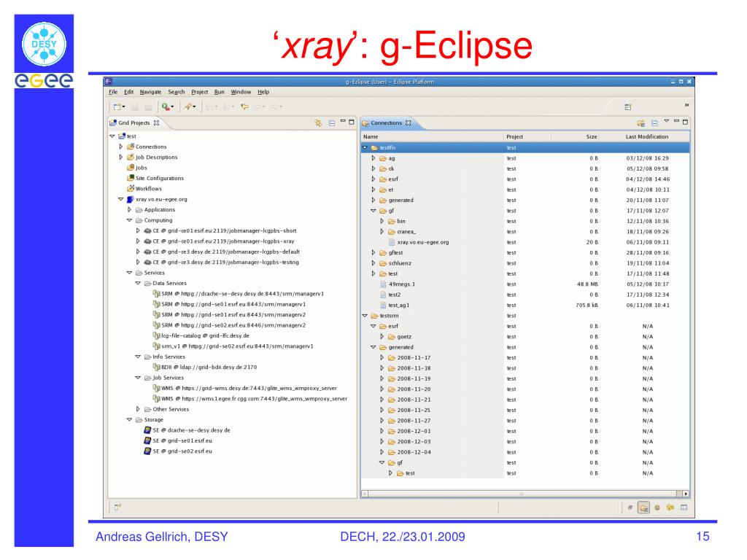
Task: Maximize the Connections view
Action: tap(685, 122)
